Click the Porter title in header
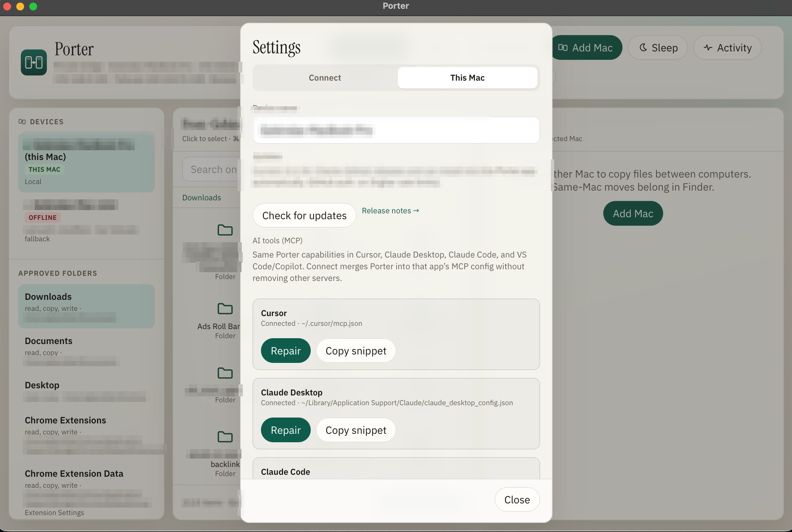The height and width of the screenshot is (532, 792). [x=74, y=49]
